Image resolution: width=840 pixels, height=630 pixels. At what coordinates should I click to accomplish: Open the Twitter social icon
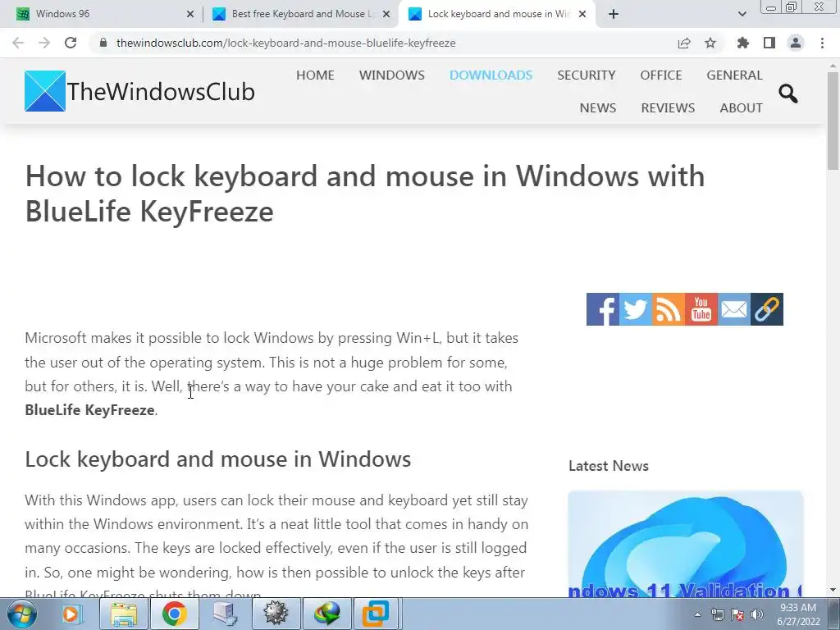636,309
